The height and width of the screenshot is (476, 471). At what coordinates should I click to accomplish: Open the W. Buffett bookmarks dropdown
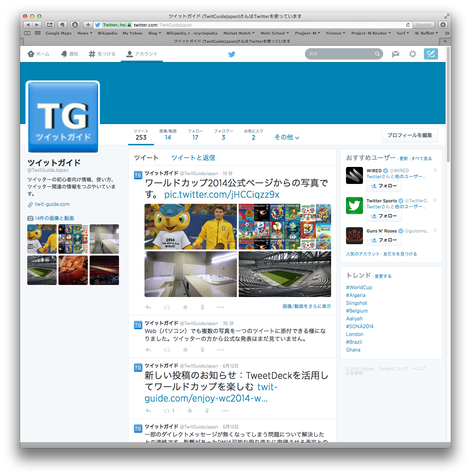[427, 33]
